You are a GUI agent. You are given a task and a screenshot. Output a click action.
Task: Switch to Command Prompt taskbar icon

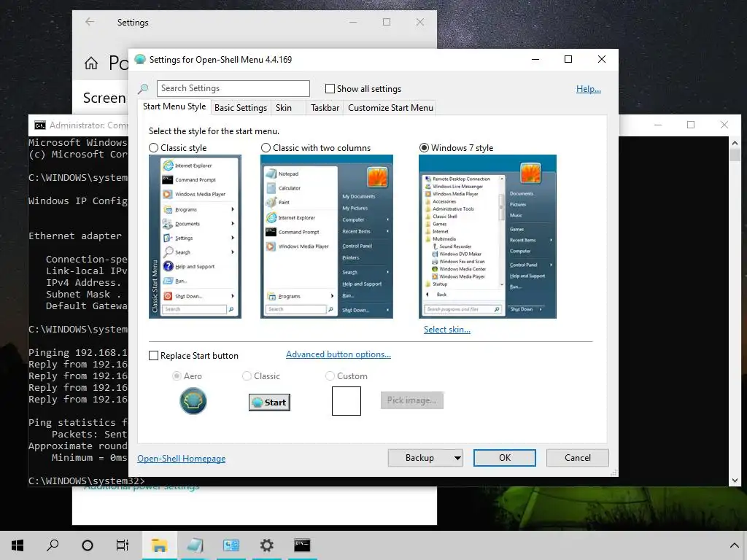pos(302,545)
